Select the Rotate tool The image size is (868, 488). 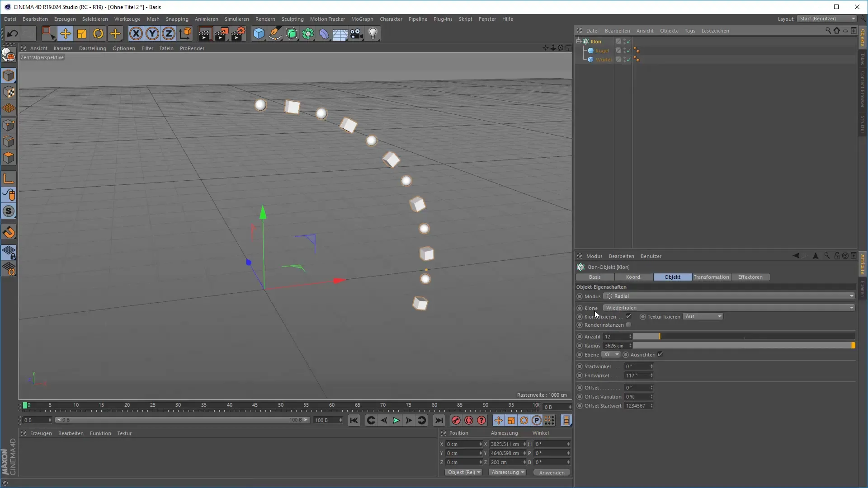click(98, 33)
